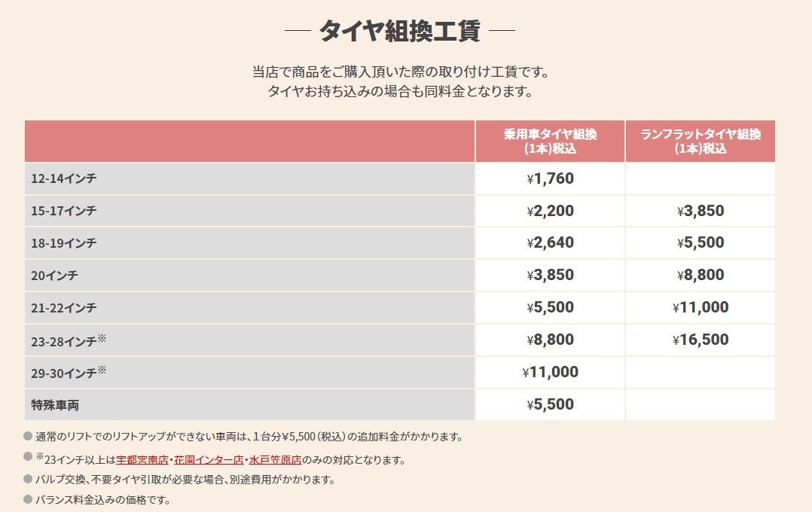Click the 乗用車タイヤ組換 column header
The image size is (812, 512).
(x=550, y=141)
